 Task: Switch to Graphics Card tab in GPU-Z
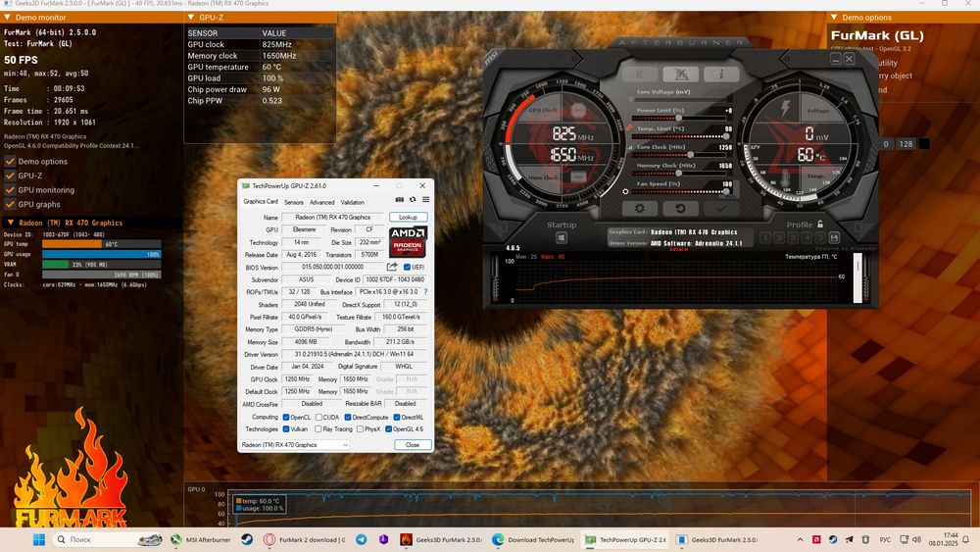pos(260,201)
